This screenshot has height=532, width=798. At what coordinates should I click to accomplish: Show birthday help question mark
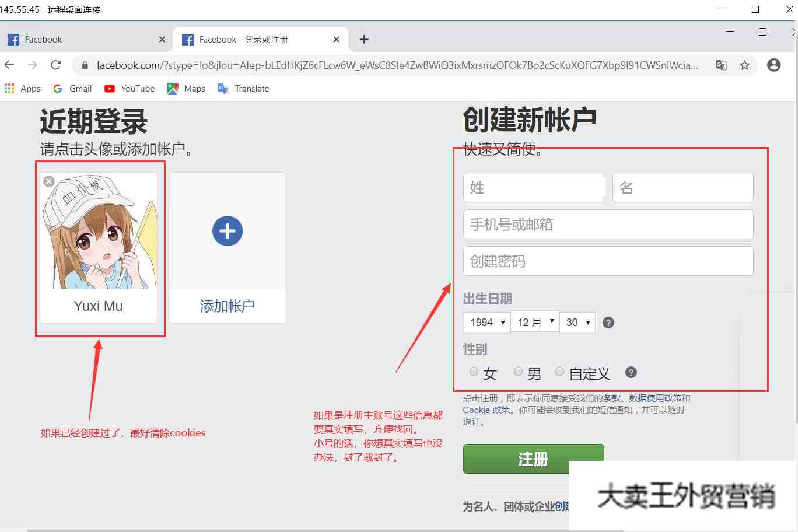point(608,323)
